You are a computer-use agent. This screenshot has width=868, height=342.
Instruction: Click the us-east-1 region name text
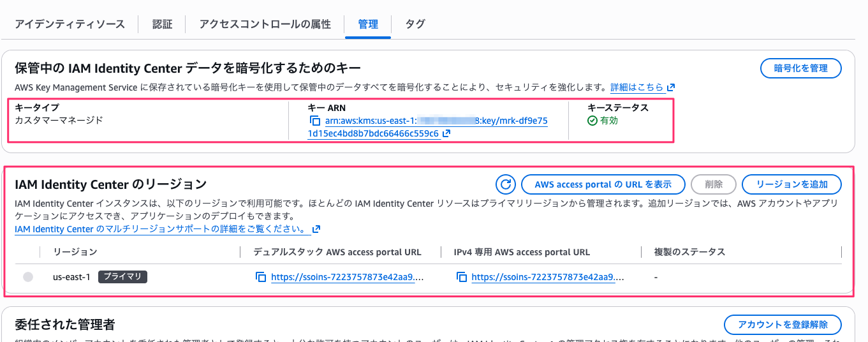(72, 277)
